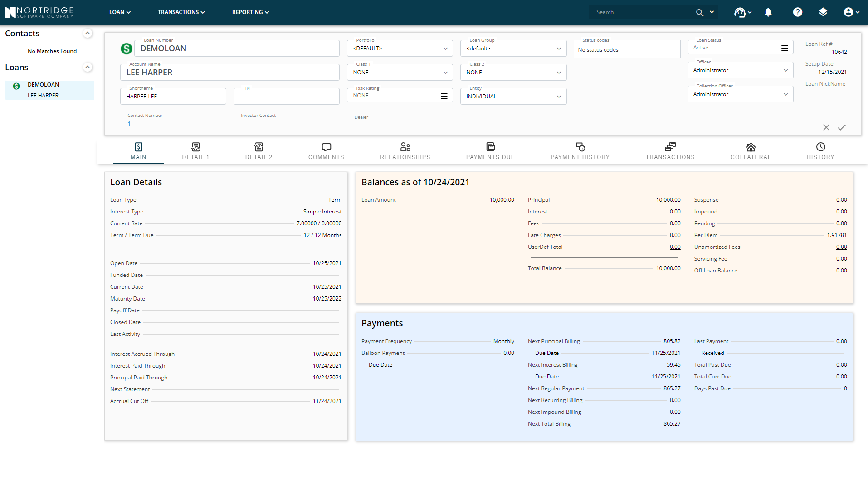Collapse the Loans section
This screenshot has width=868, height=485.
coord(88,67)
